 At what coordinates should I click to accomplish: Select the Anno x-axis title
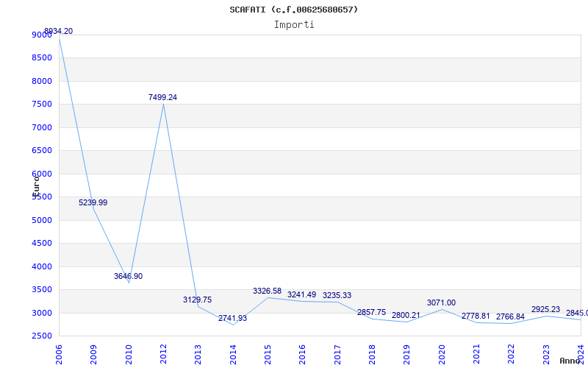572,361
